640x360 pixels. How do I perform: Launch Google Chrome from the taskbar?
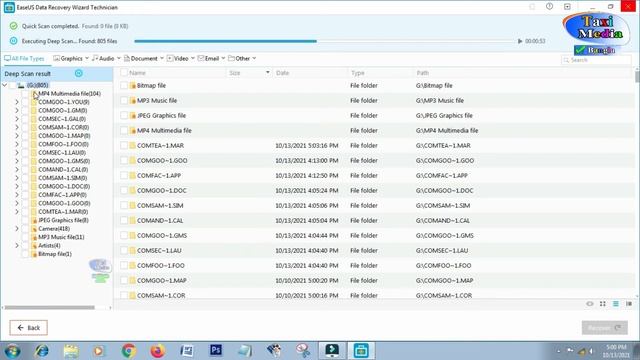(129, 351)
